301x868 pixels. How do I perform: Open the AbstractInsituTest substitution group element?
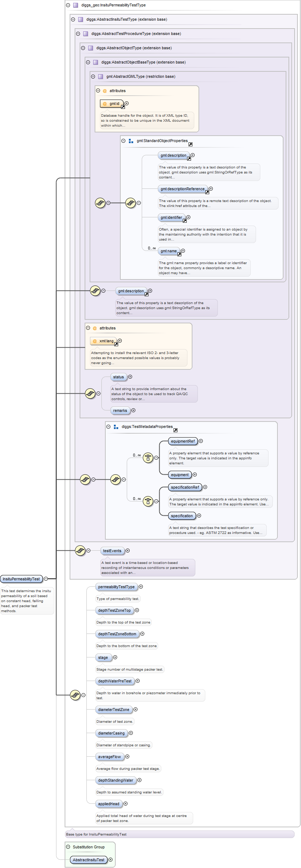89,860
